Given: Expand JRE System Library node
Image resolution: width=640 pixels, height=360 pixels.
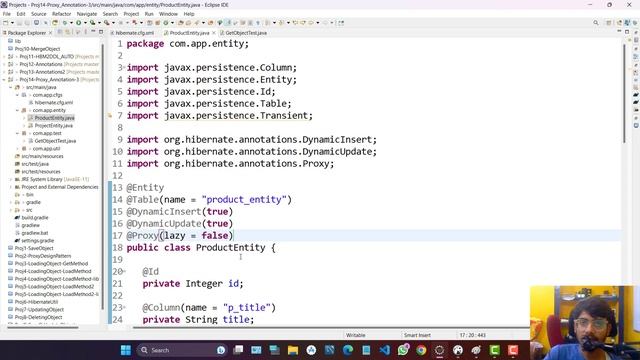Looking at the screenshot, I should [11, 179].
